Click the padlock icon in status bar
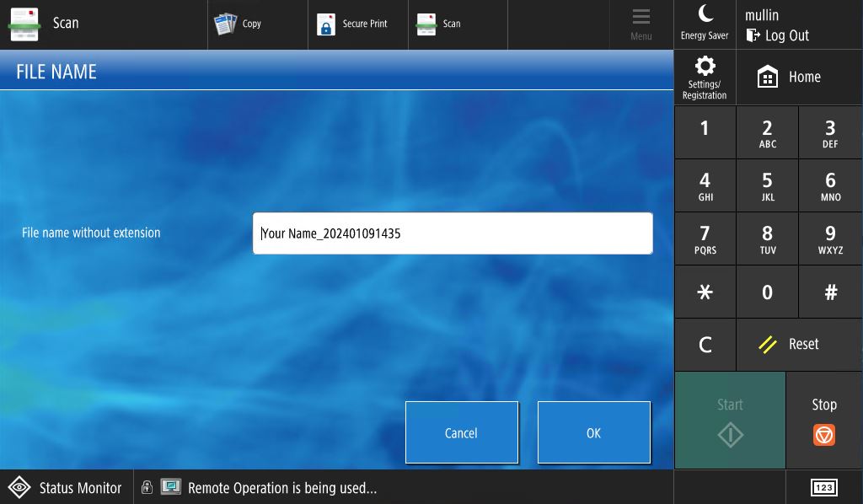Viewport: 863px width, 504px height. pos(147,487)
